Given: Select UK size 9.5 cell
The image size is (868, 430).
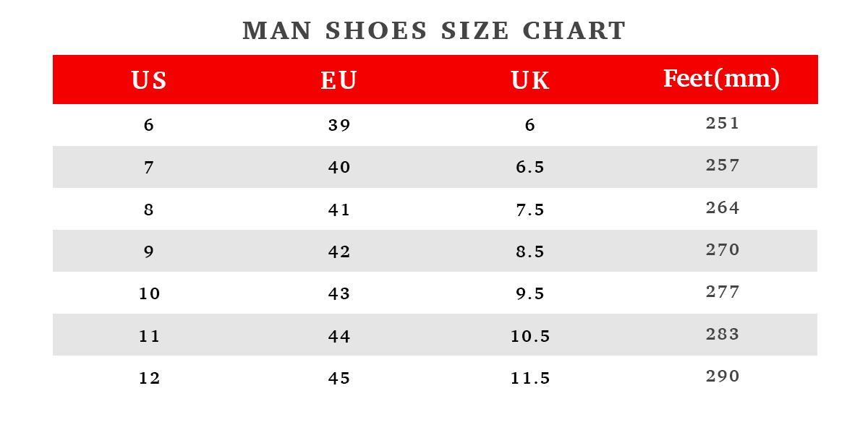Looking at the screenshot, I should (530, 294).
